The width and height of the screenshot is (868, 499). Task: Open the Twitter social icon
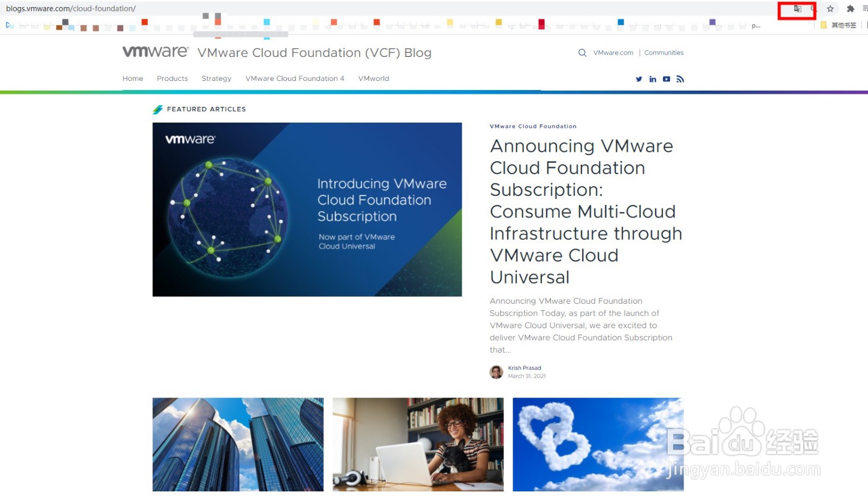(x=639, y=79)
